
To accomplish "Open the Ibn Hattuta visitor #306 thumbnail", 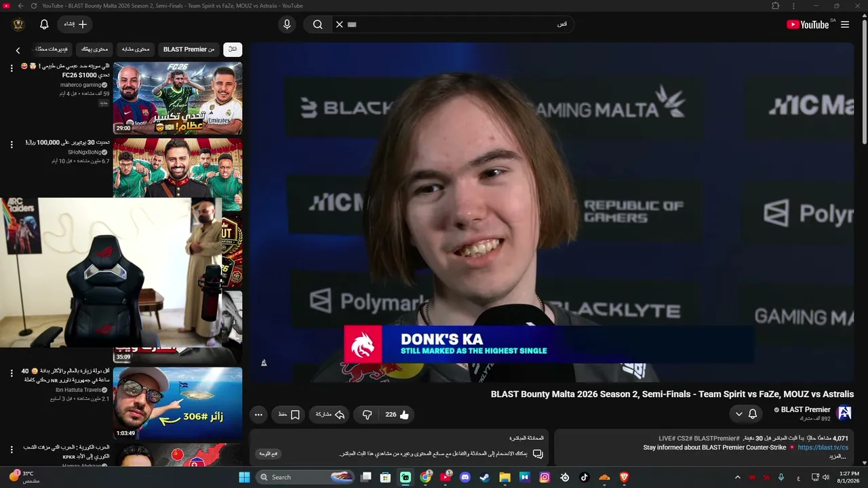I will click(178, 403).
